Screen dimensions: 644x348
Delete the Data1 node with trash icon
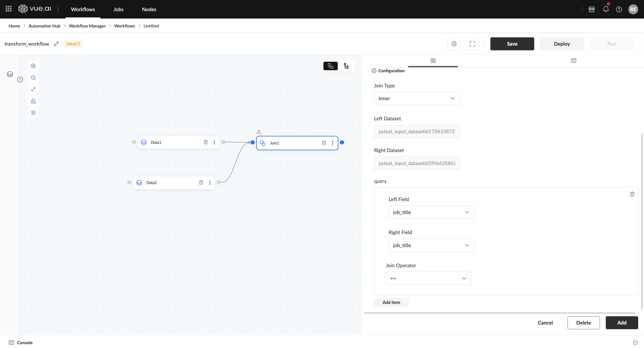coord(205,142)
